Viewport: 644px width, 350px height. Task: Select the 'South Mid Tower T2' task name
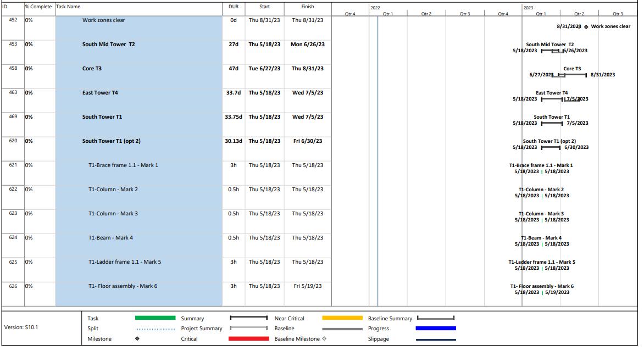108,45
